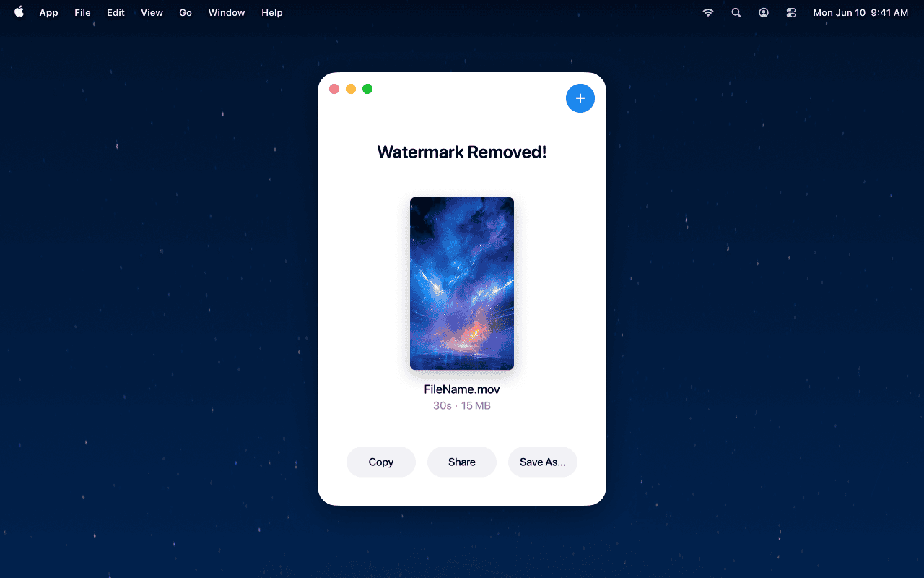Select the FileName.mov video preview thumbnail

click(461, 283)
